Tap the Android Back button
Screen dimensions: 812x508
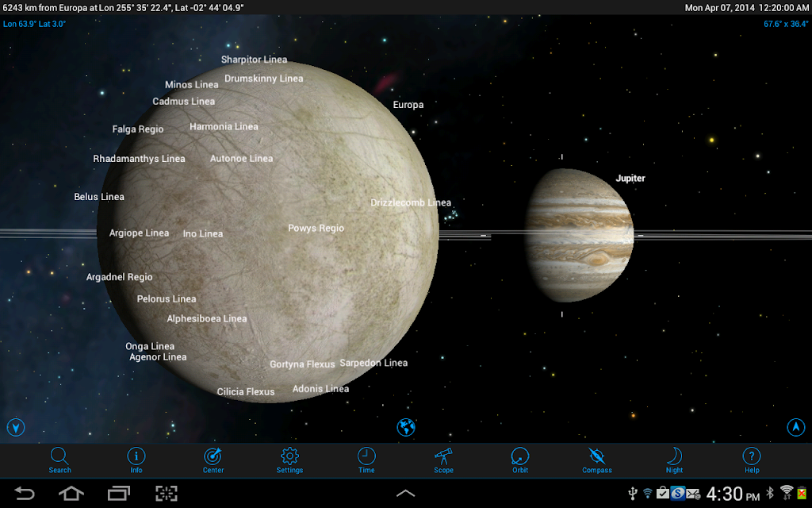click(x=24, y=493)
